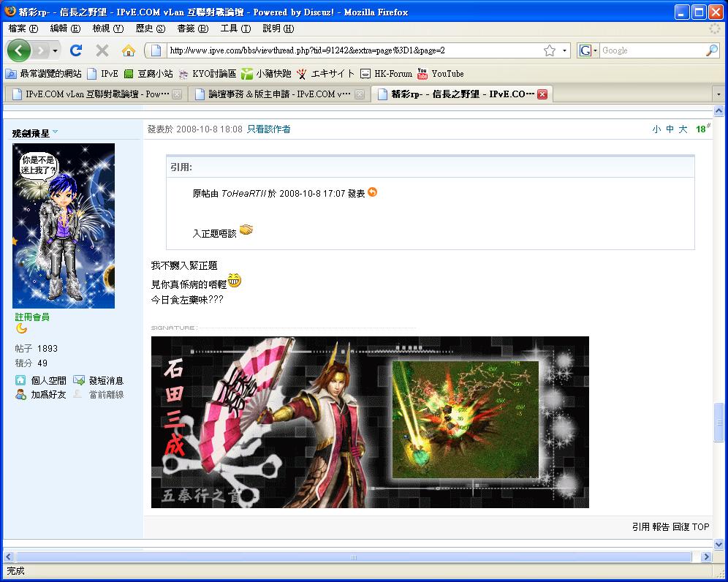Viewport: 728px width, 582px height.
Task: Click the horizontal scrollbar thumb
Action: [x=353, y=556]
